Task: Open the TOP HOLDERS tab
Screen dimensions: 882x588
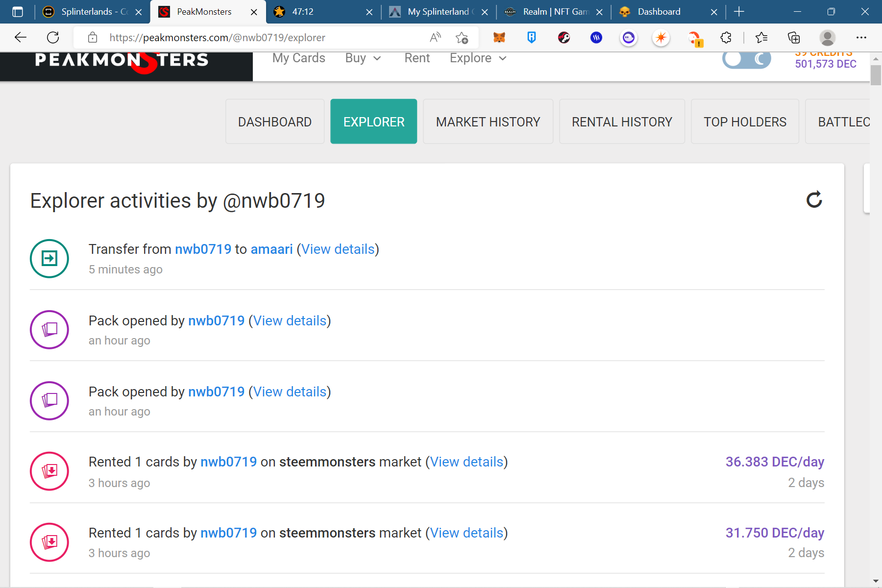Action: pyautogui.click(x=745, y=122)
